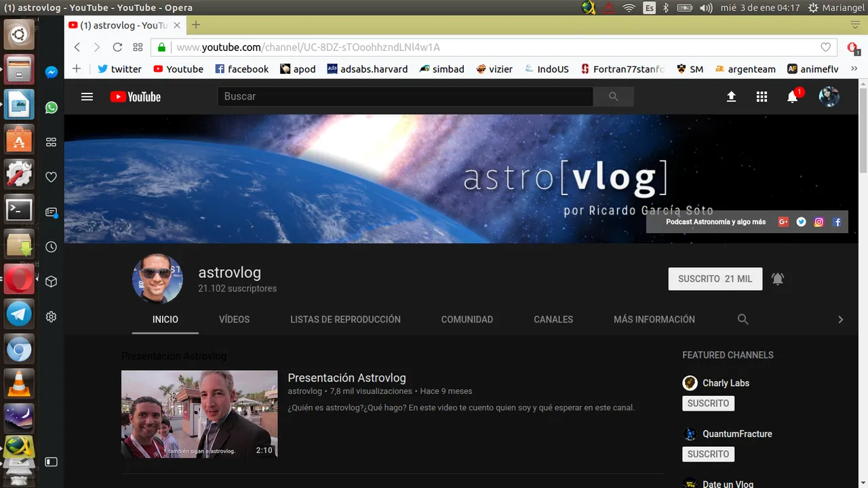Click SUSCRITO button under Charly Labs
This screenshot has width=868, height=488.
click(708, 403)
